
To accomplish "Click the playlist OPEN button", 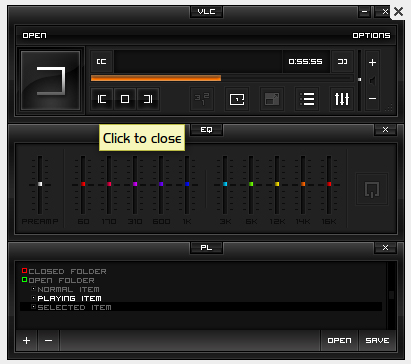I will (x=339, y=340).
